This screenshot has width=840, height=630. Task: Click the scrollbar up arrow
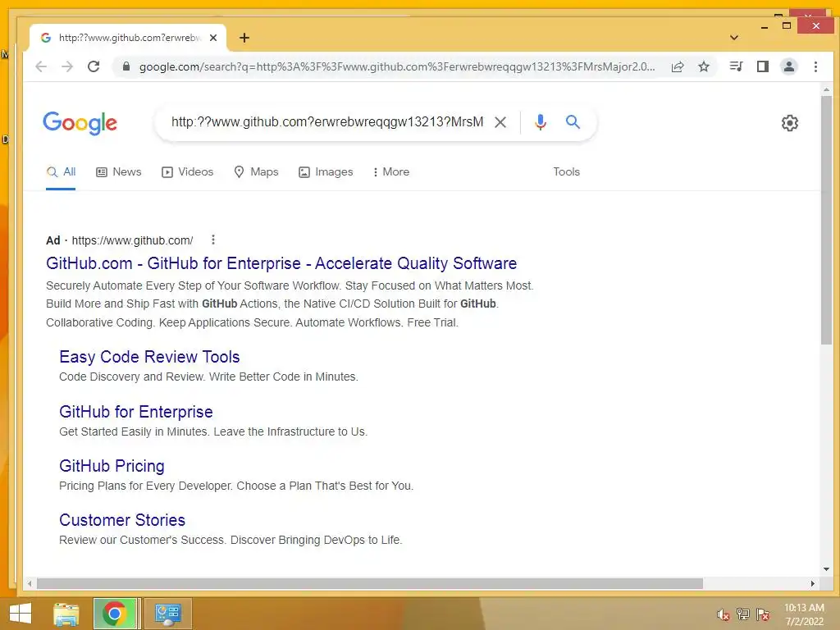(x=826, y=90)
